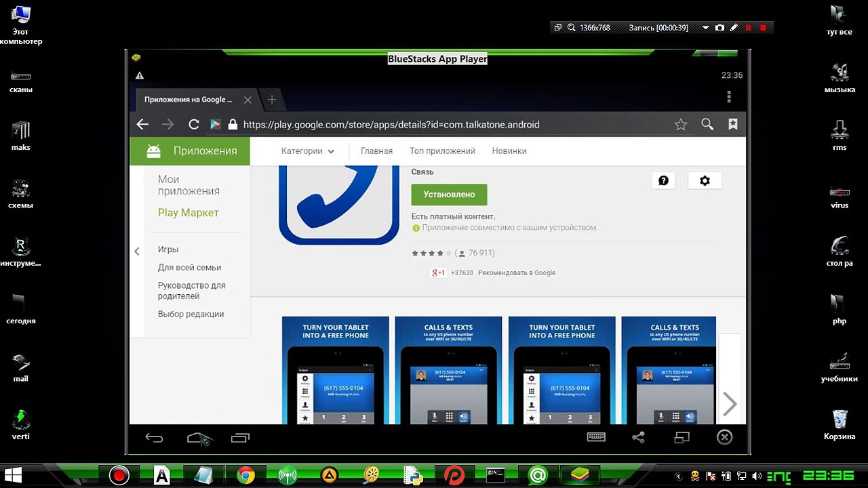Image resolution: width=868 pixels, height=488 pixels.
Task: Open the Главная tab
Action: click(376, 151)
